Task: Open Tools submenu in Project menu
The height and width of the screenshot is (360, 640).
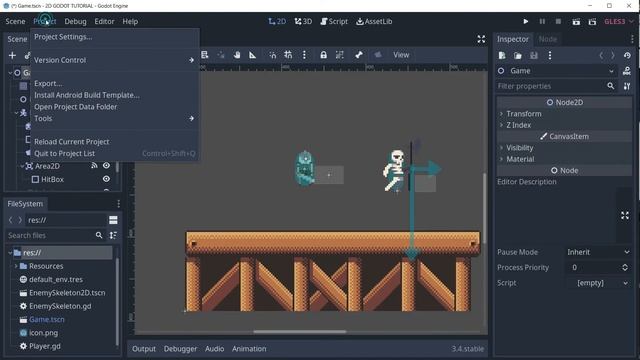Action: tap(114, 118)
